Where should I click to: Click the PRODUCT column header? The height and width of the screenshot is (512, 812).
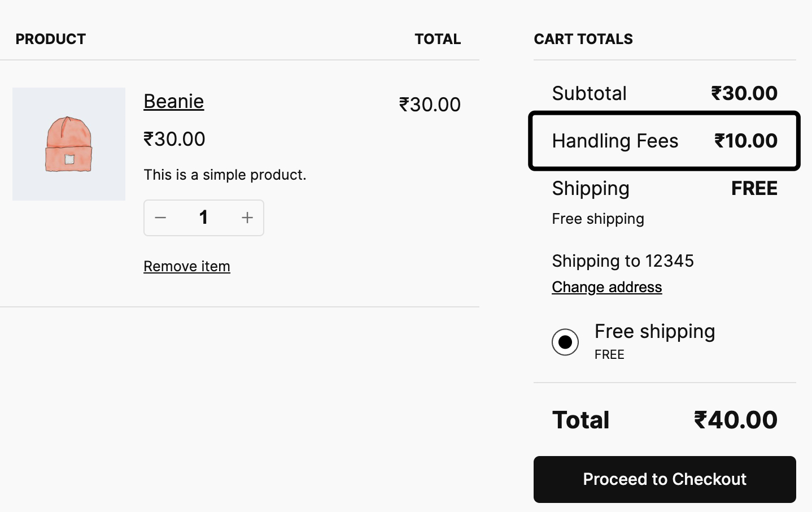51,39
